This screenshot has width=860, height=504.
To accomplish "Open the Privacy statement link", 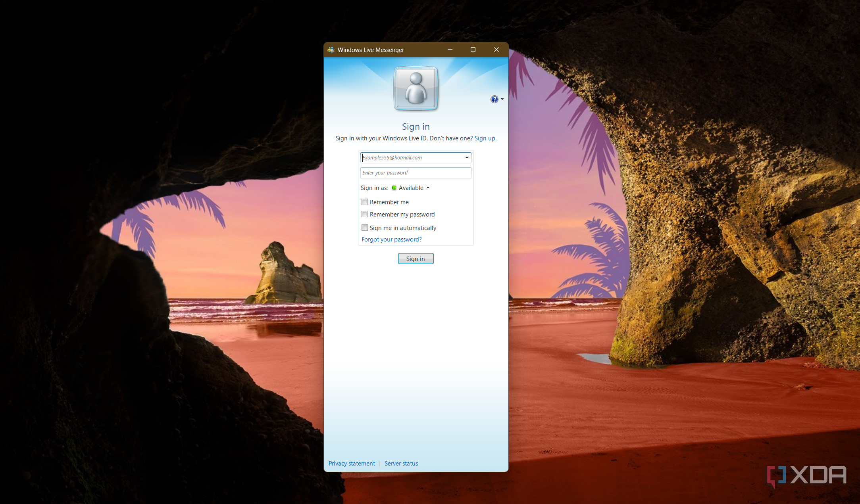I will click(352, 464).
